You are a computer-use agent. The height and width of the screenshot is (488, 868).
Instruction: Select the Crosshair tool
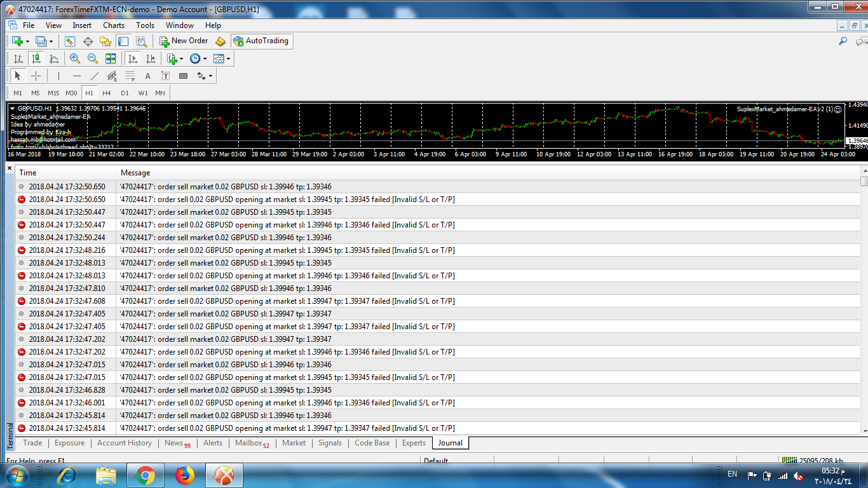click(36, 76)
